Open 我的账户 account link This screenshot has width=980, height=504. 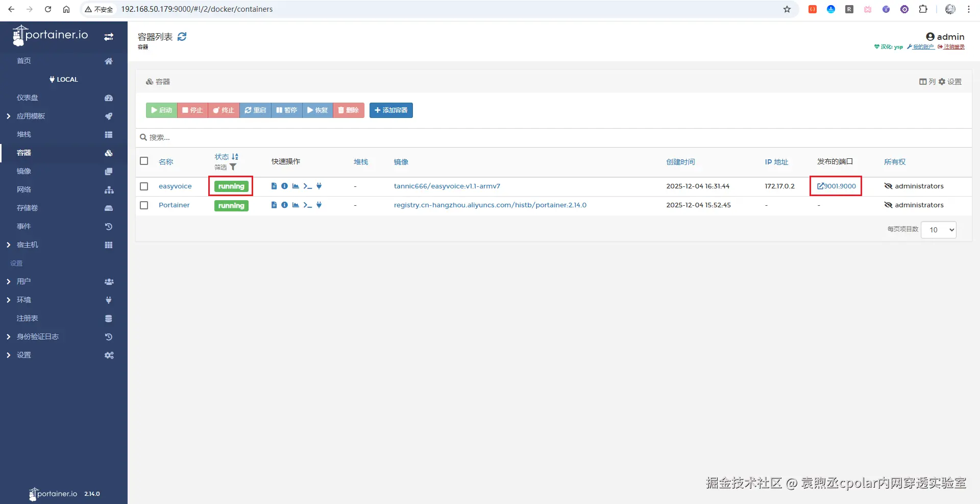point(921,47)
